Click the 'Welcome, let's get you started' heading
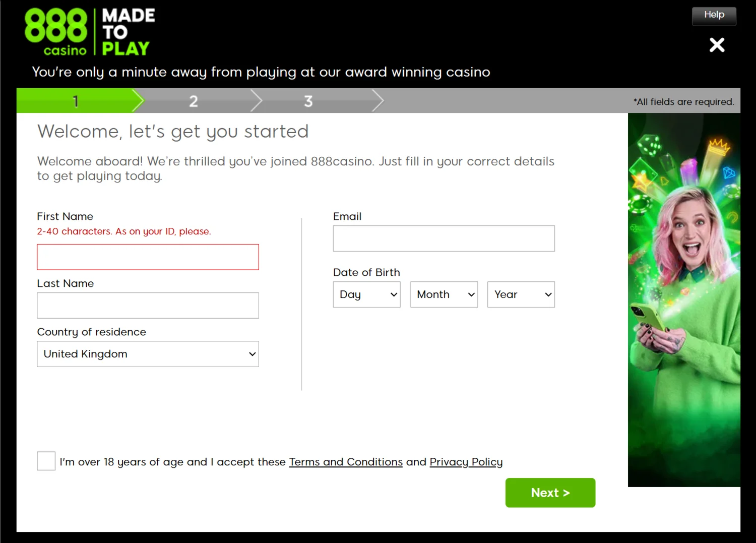The height and width of the screenshot is (543, 756). [173, 132]
